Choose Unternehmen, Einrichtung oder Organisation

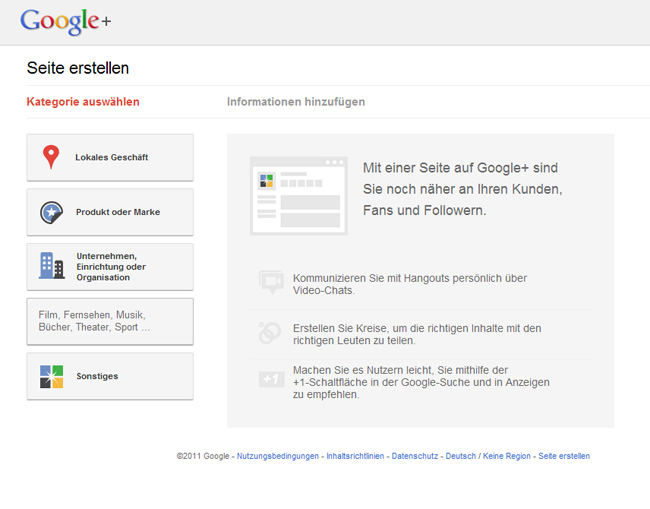pos(110,267)
